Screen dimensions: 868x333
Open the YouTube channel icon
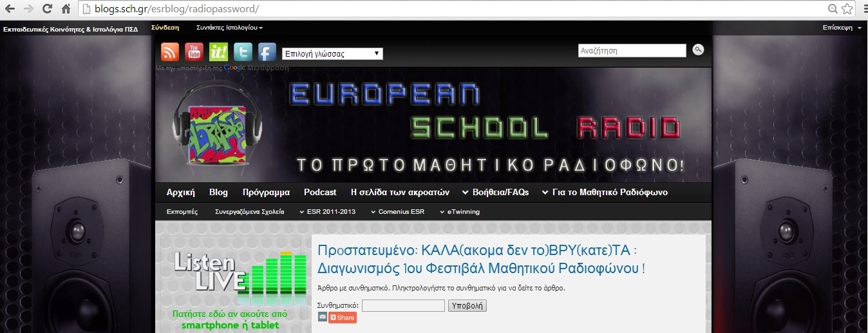[194, 52]
